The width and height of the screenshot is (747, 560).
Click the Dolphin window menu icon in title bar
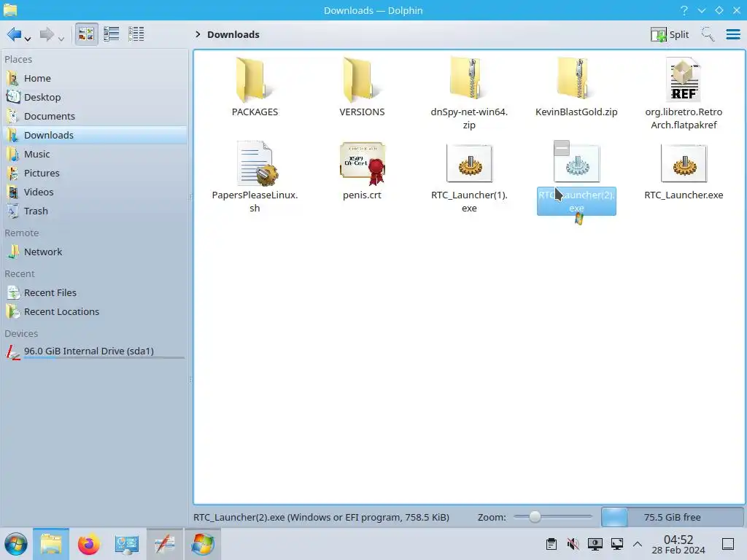[10, 10]
